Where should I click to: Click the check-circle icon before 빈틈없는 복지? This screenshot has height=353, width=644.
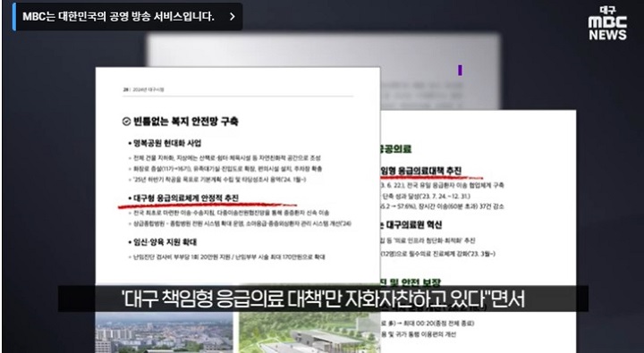pyautogui.click(x=126, y=122)
